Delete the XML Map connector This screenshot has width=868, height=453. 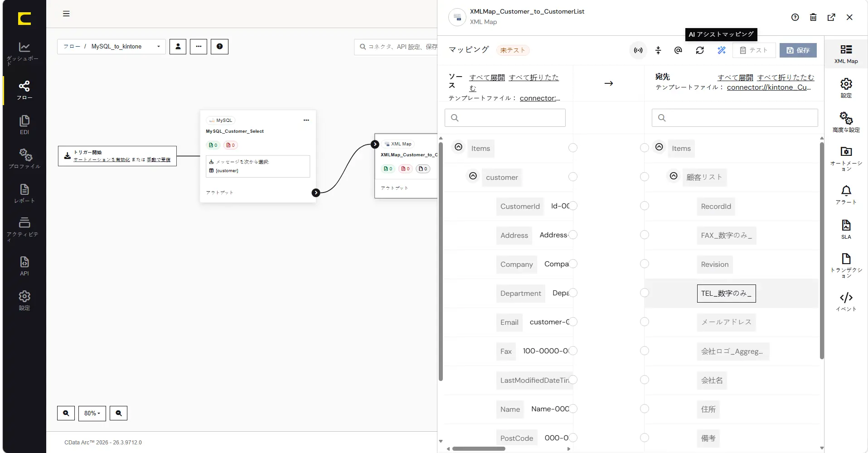813,17
